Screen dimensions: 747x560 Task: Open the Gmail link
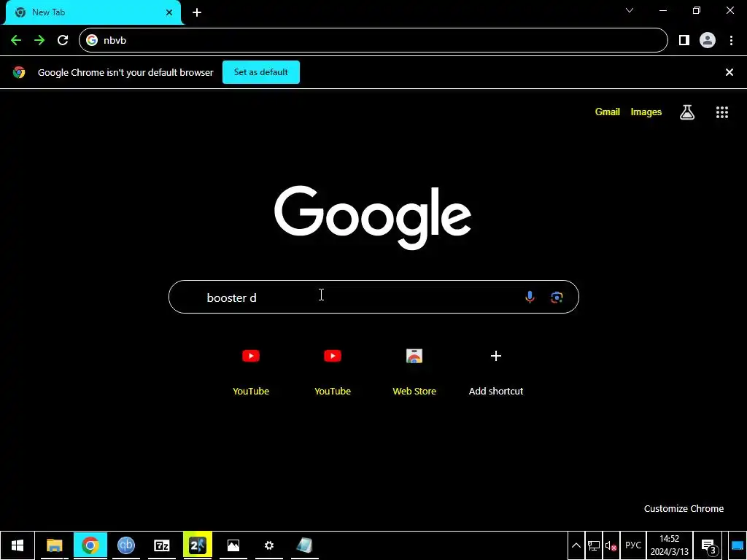point(608,112)
